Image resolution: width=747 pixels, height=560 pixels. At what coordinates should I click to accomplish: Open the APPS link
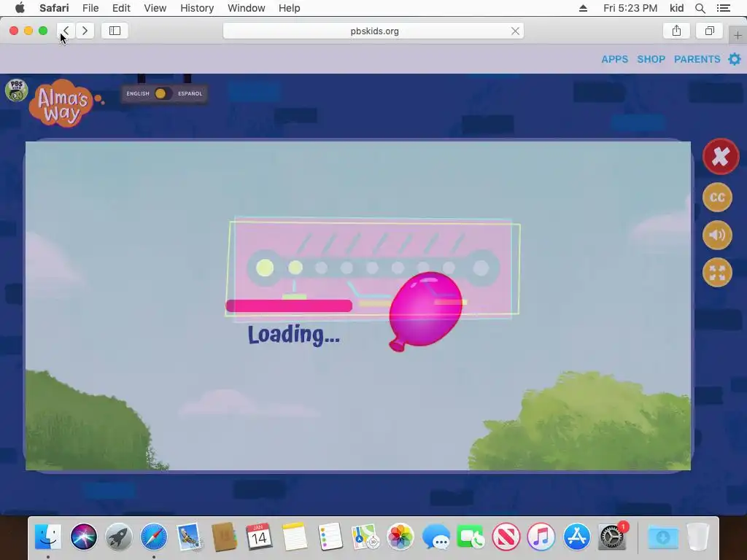click(614, 59)
